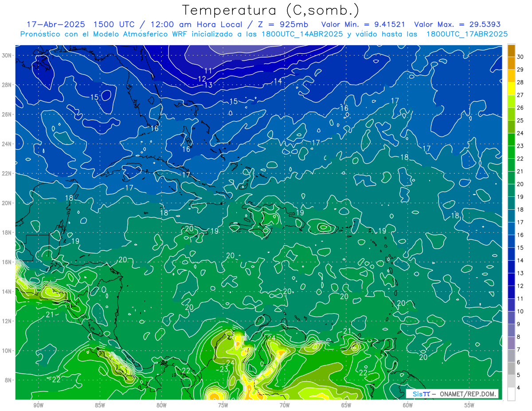Viewport: 532px width, 411px height.
Task: Click the pressure level 'Z = 925mb'
Action: [x=284, y=24]
